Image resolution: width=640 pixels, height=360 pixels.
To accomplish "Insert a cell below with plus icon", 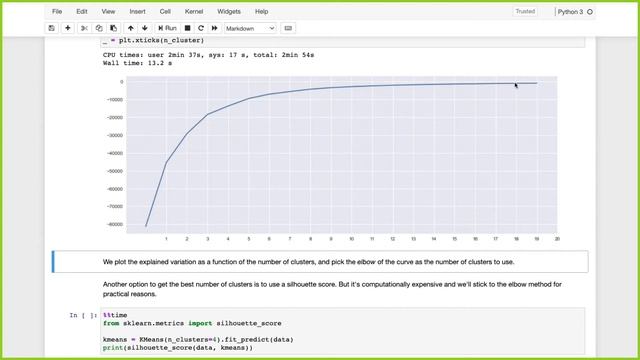I will 68,28.
